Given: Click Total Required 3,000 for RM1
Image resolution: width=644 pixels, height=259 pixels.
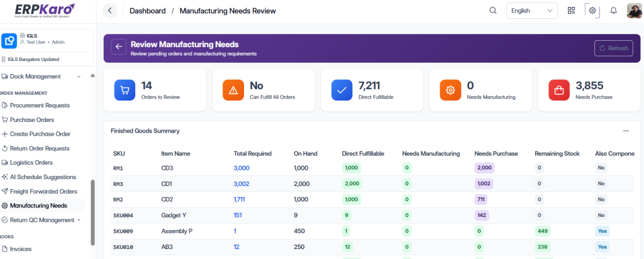Looking at the screenshot, I should (x=241, y=168).
